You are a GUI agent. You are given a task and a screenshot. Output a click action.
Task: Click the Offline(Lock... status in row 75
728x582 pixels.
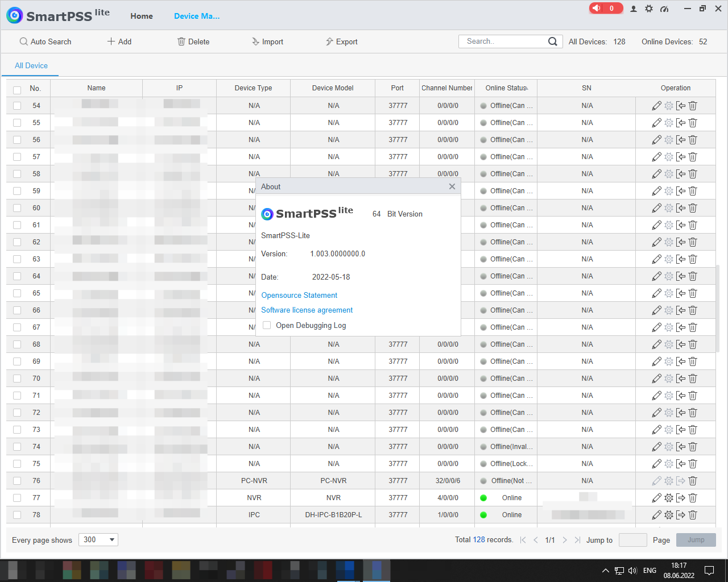pyautogui.click(x=511, y=464)
